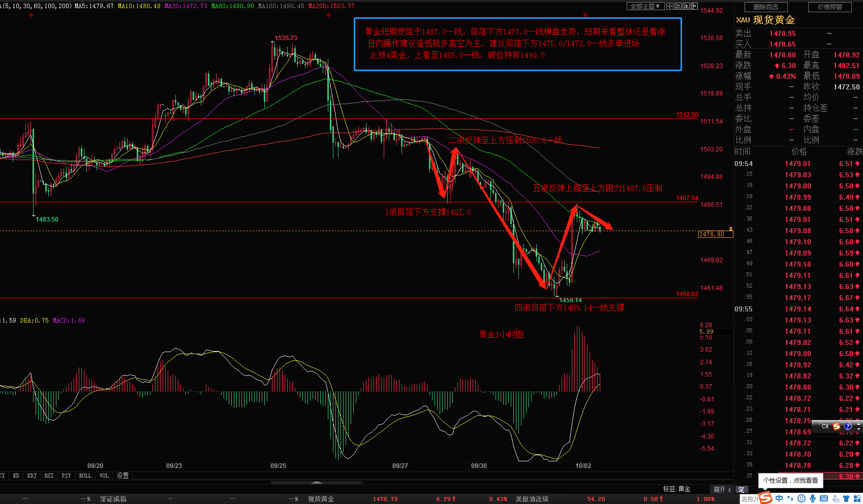Click the microphone voice input icon
The image size is (863, 504).
813,498
